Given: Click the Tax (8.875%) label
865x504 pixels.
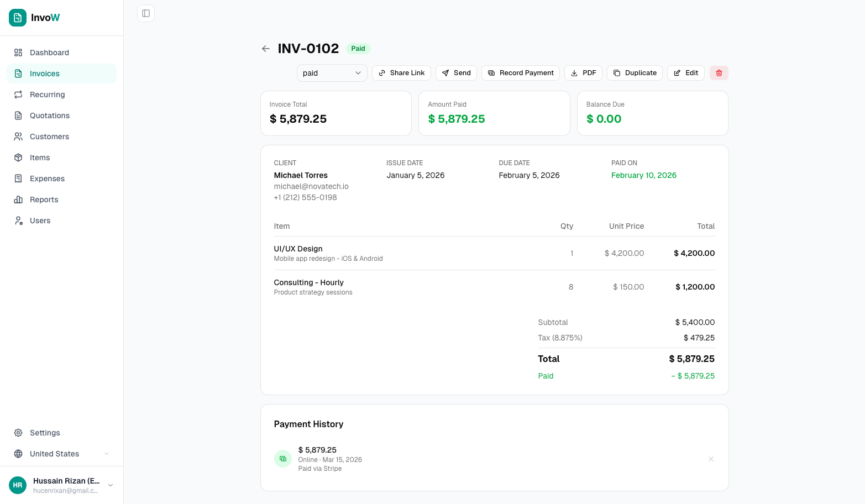Looking at the screenshot, I should pyautogui.click(x=560, y=338).
